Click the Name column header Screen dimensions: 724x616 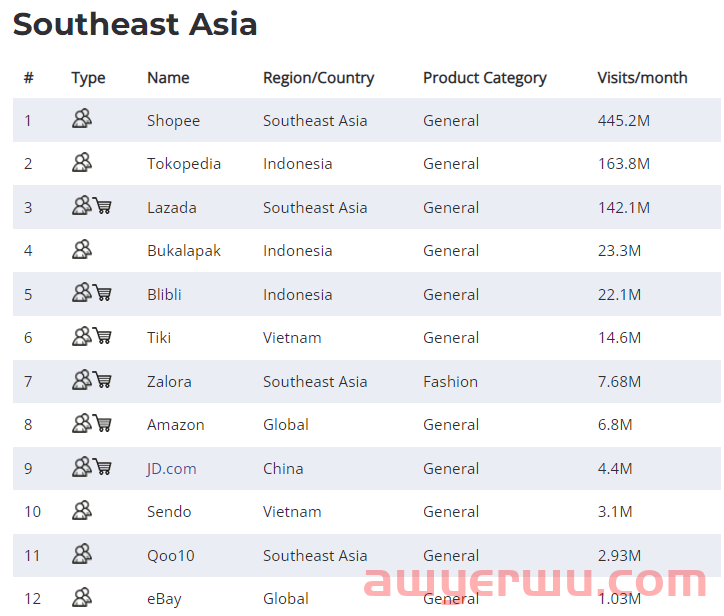coord(168,78)
